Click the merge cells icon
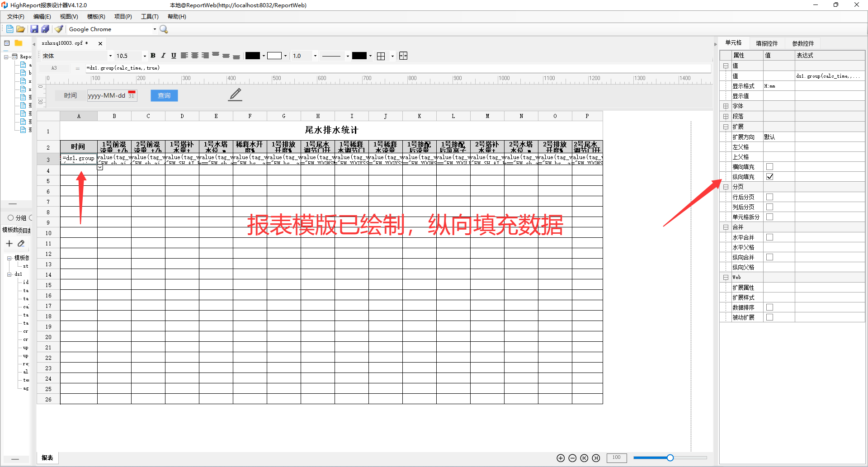 (403, 56)
